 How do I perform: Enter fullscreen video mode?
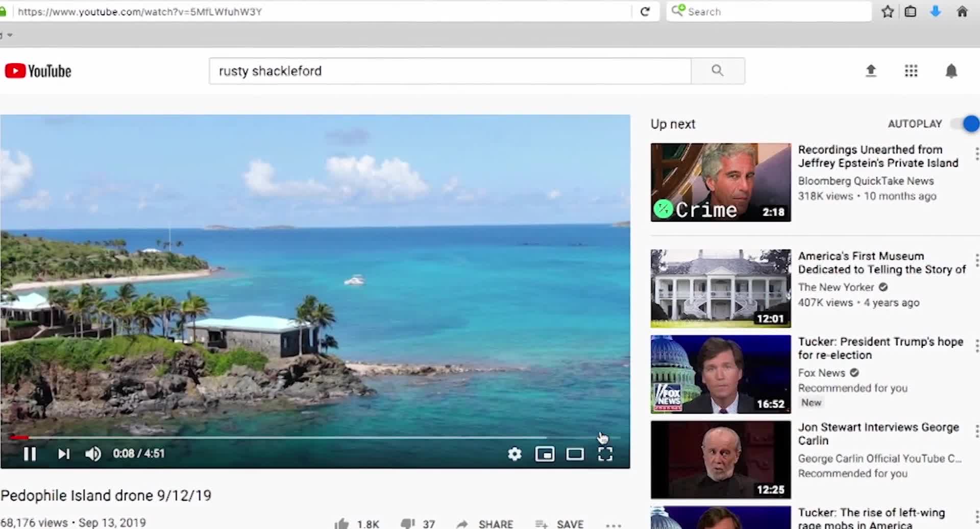tap(605, 454)
